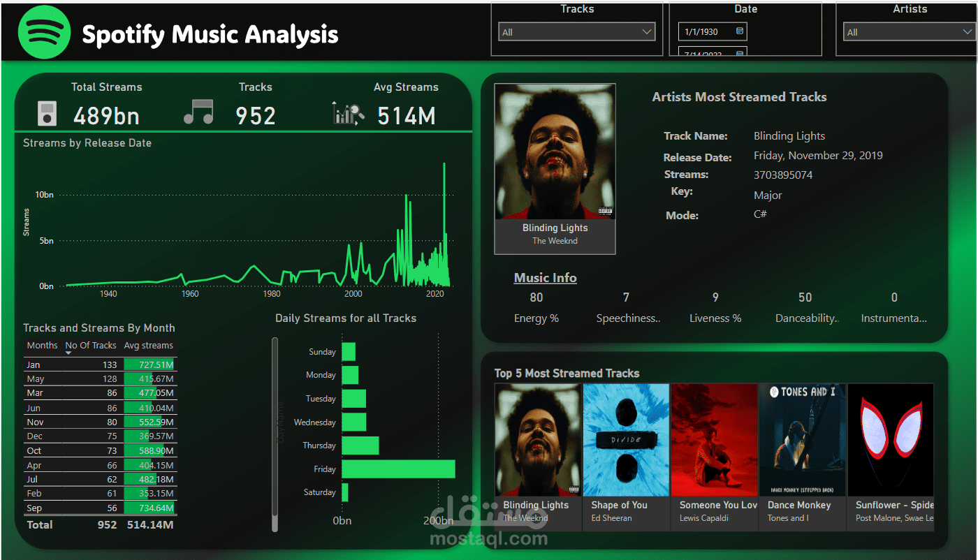The width and height of the screenshot is (978, 560).
Task: Click the Sunday bar in daily streams
Action: coord(349,352)
